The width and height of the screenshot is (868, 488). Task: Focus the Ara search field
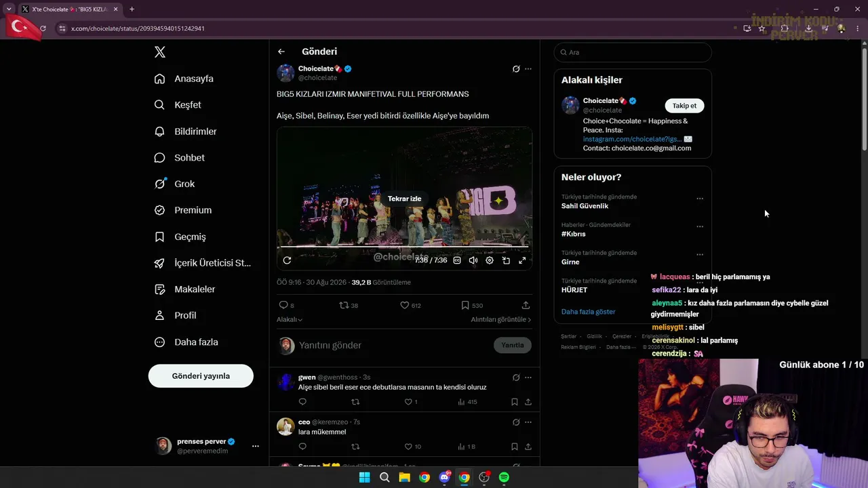[633, 52]
